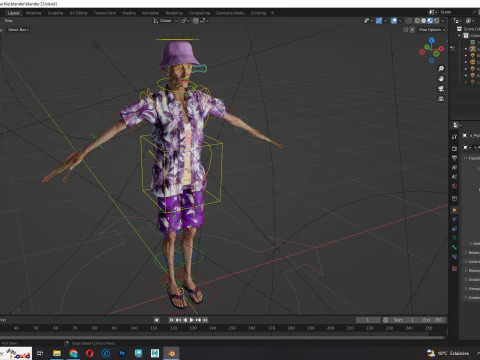480x360 pixels.
Task: Open the Compositing workspace tab
Action: [199, 13]
